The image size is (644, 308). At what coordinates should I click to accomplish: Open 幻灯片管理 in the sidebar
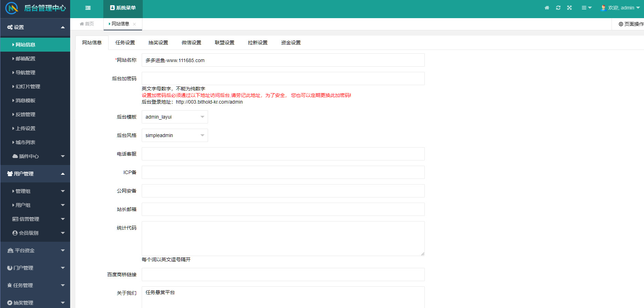[35, 87]
